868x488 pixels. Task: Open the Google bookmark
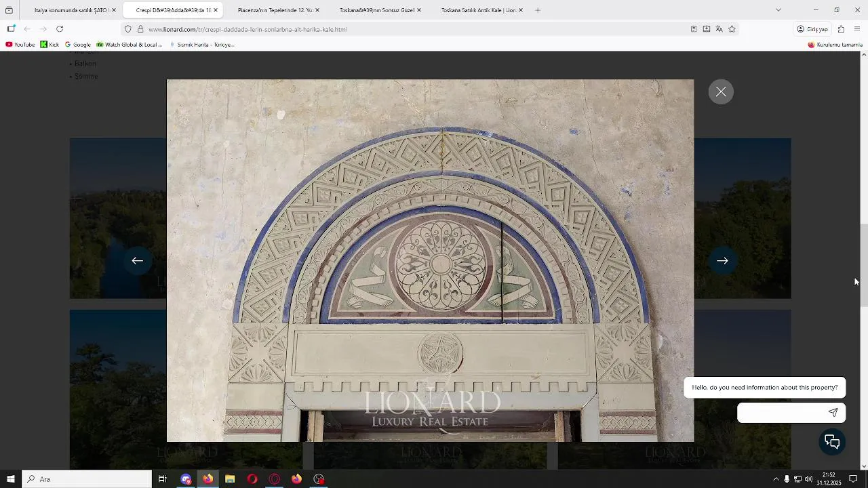pyautogui.click(x=77, y=45)
